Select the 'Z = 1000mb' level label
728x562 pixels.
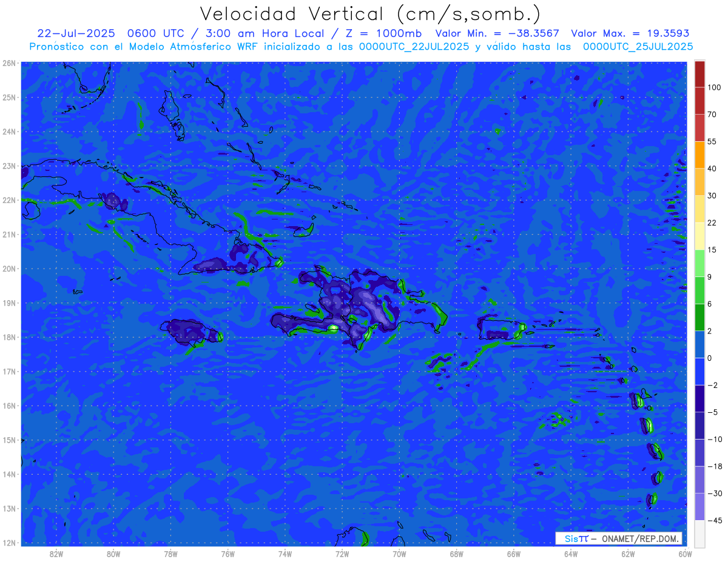pos(385,33)
